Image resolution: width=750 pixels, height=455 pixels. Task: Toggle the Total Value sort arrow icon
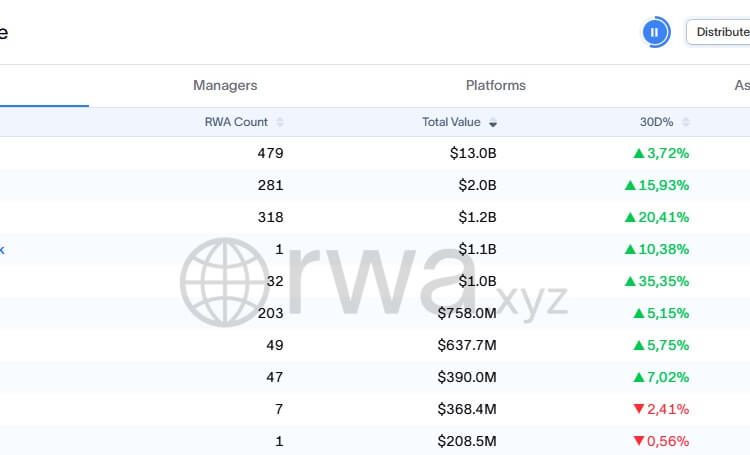(x=493, y=123)
